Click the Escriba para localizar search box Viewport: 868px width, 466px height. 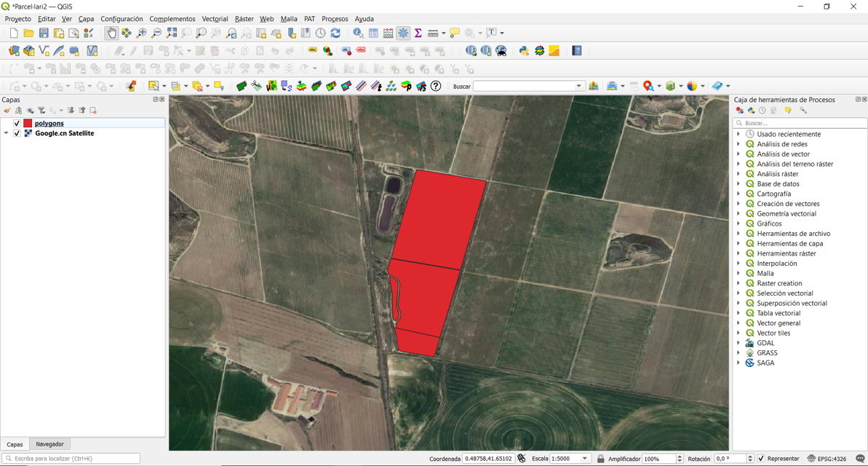click(x=71, y=459)
